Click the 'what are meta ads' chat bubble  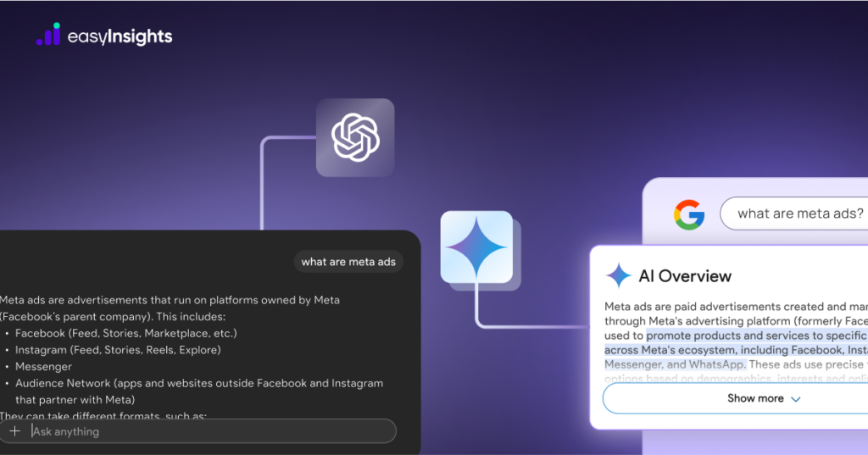coord(348,262)
